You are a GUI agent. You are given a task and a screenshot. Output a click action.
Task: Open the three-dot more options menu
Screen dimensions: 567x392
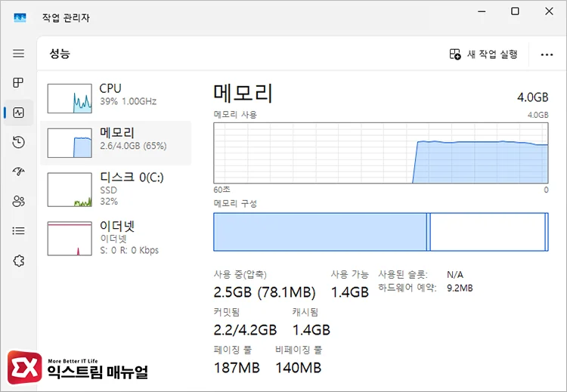[547, 54]
